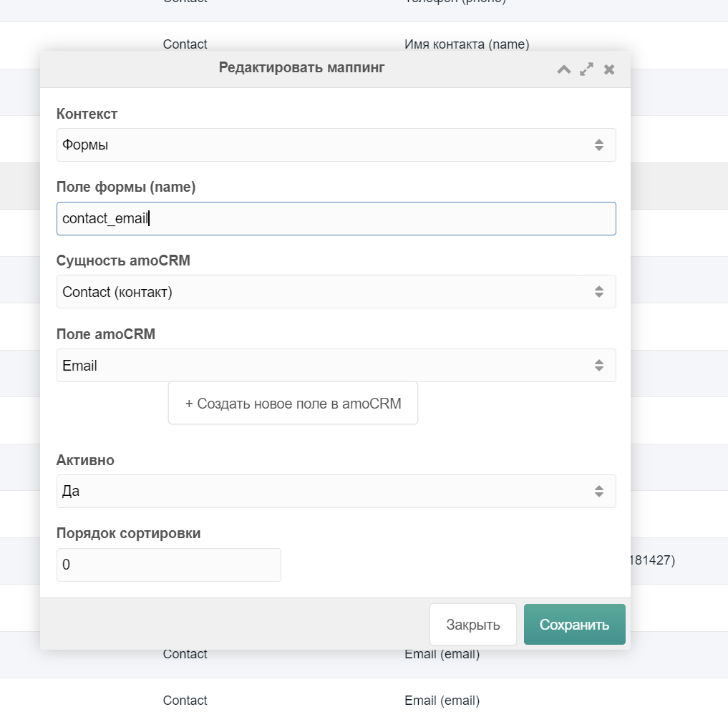Open the Активно dropdown set to Да
728x722 pixels.
pos(336,492)
